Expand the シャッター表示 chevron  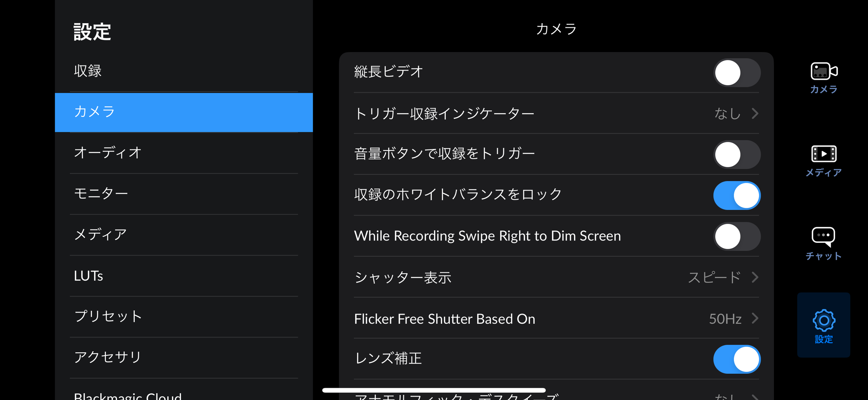pyautogui.click(x=755, y=277)
